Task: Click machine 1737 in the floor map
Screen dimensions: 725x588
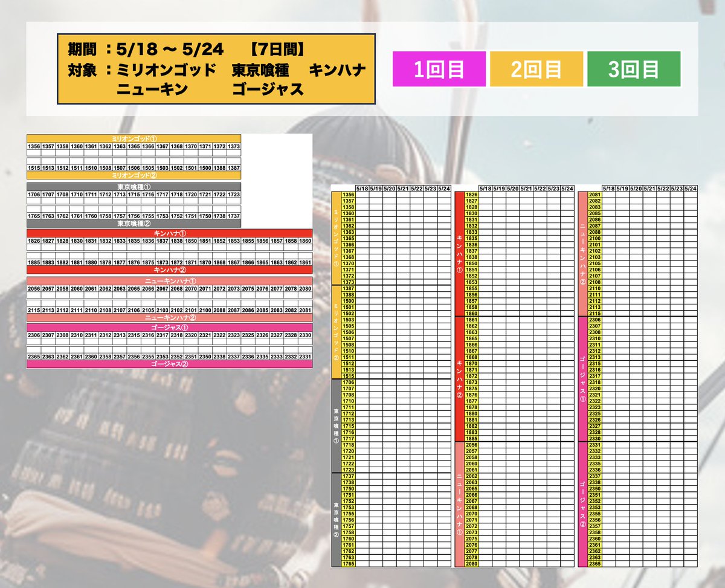Action: pyautogui.click(x=233, y=216)
